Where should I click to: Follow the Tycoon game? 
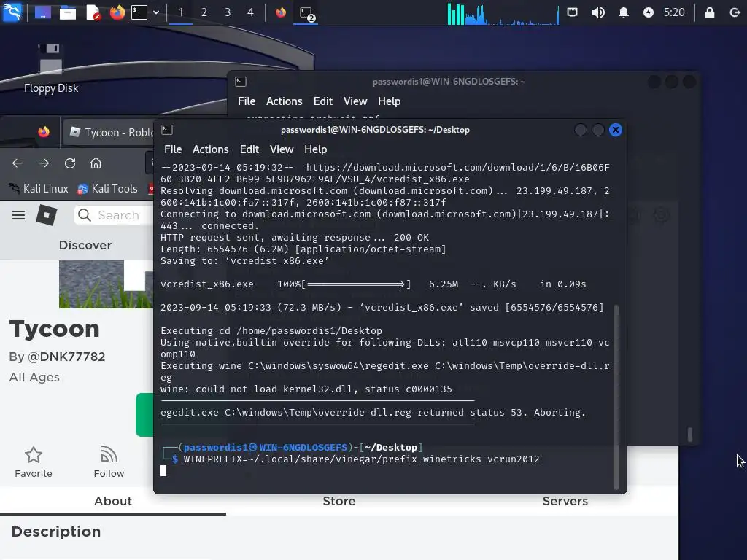click(x=109, y=462)
